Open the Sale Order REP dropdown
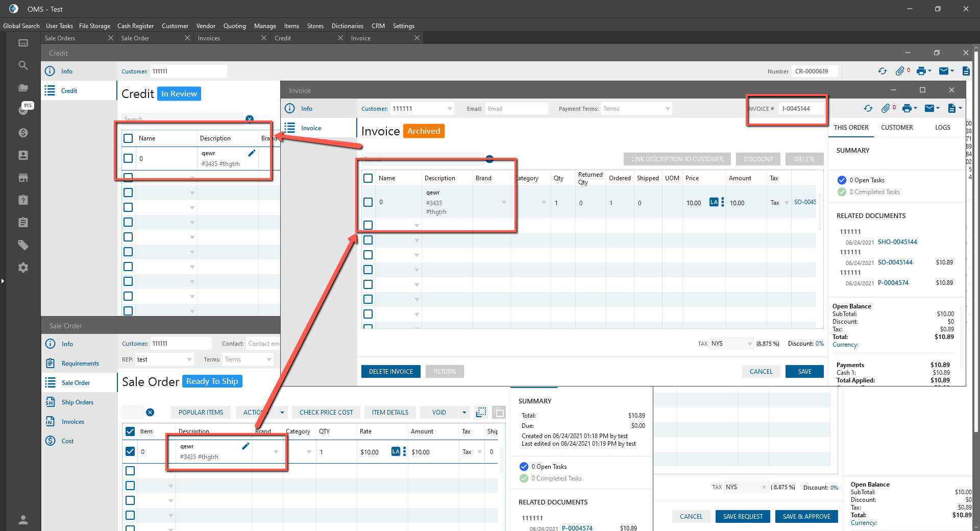This screenshot has width=980, height=531. [x=189, y=359]
